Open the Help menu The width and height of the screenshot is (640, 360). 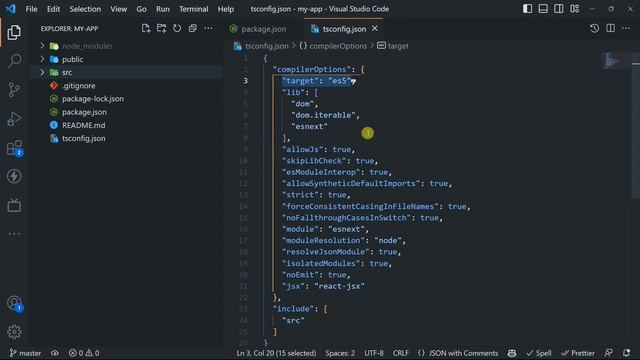pos(226,9)
